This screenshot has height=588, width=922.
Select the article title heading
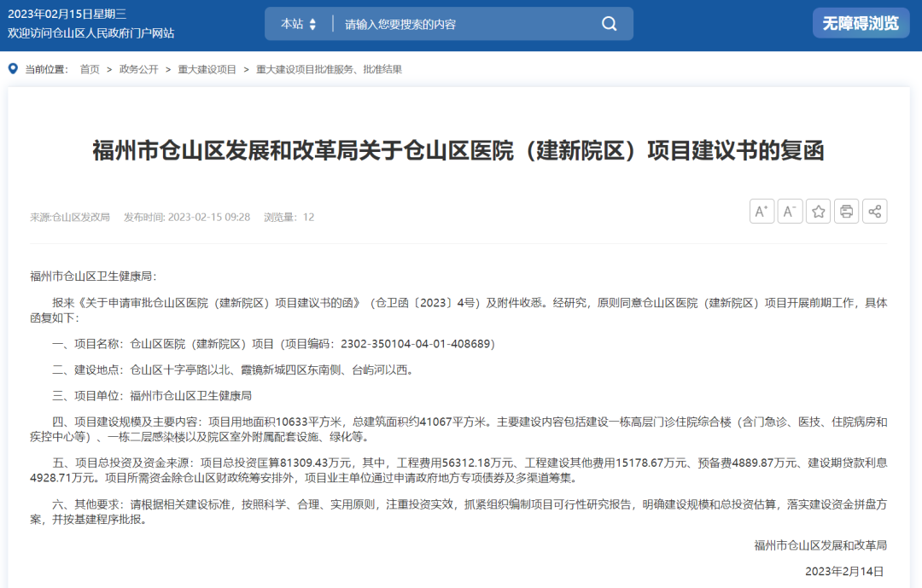(458, 150)
